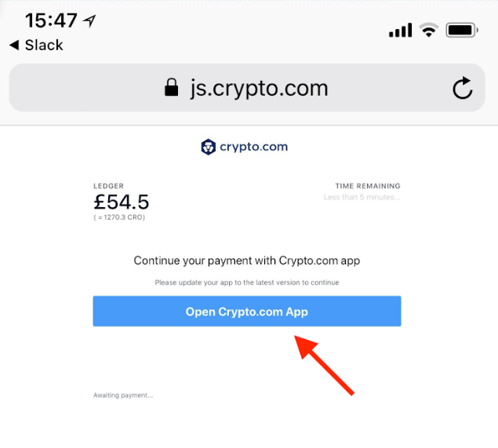Tap the TIME REMAINING heading

click(368, 186)
